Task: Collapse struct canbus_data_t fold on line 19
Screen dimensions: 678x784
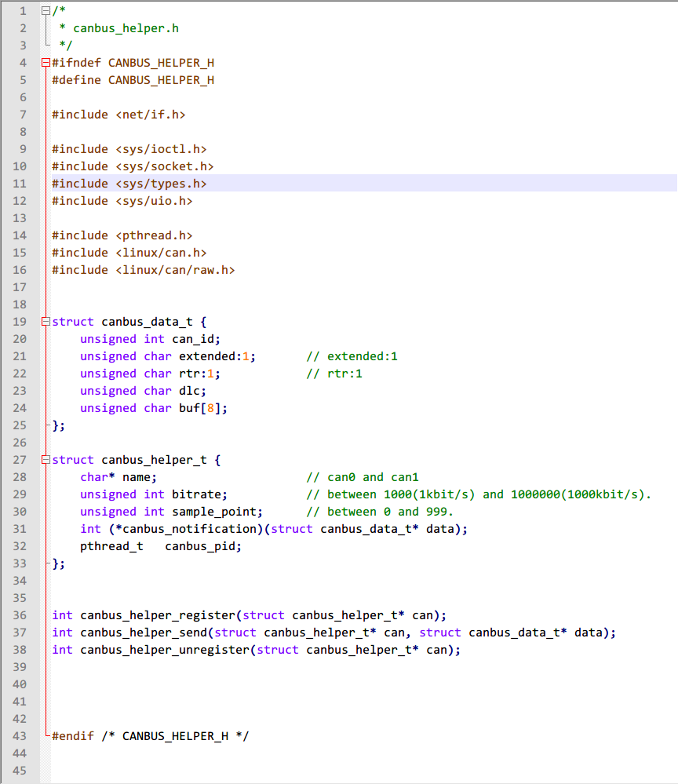Action: [46, 322]
